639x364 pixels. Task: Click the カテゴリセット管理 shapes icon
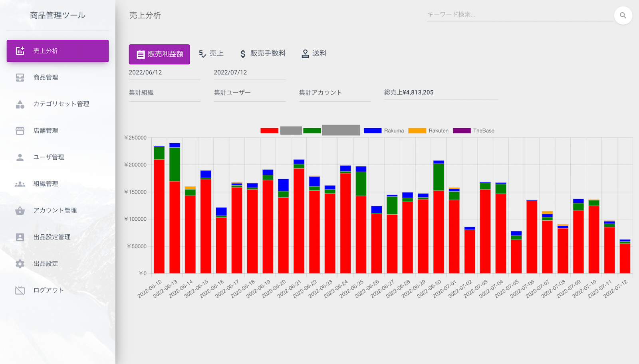[x=20, y=104]
